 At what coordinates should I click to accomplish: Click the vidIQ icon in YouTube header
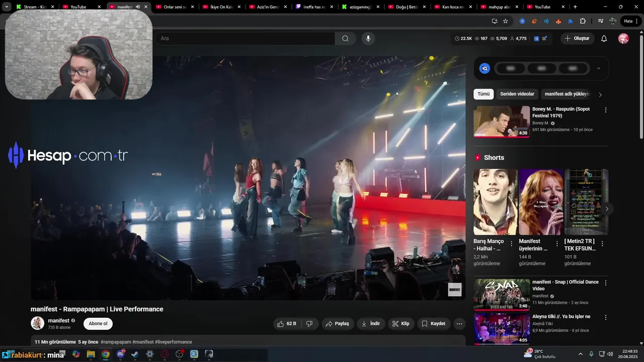click(536, 39)
